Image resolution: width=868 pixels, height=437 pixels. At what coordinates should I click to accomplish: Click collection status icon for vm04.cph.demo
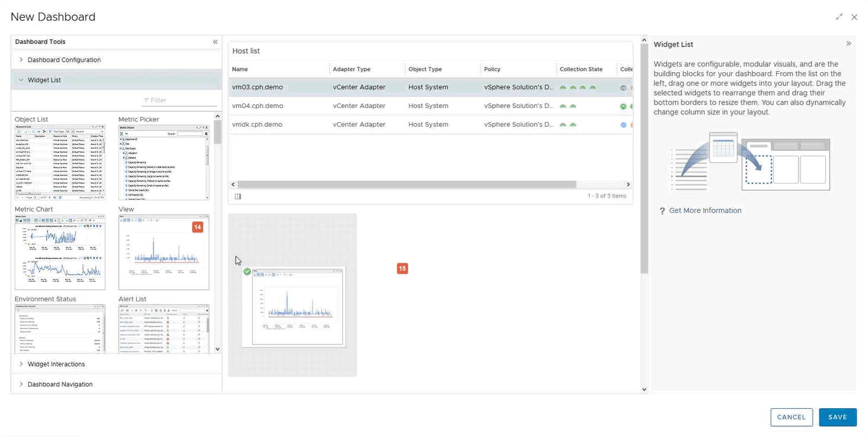(x=623, y=106)
